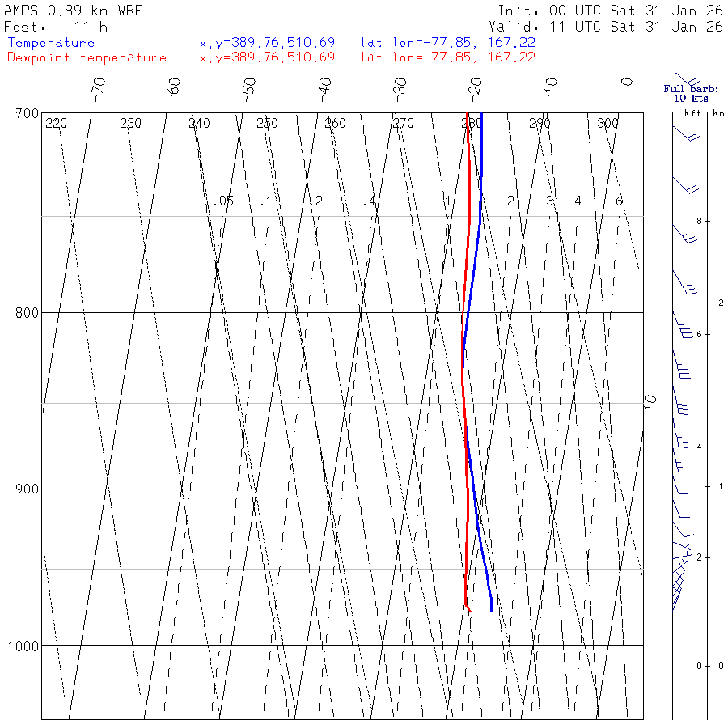
Task: Click the 800 pressure level label
Action: [x=27, y=313]
